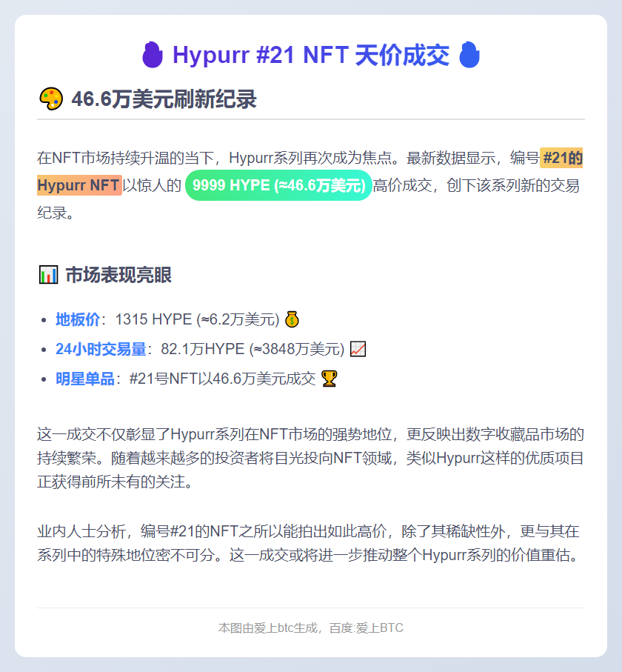Select the green 9999 HYPE price badge
622x672 pixels.
278,185
